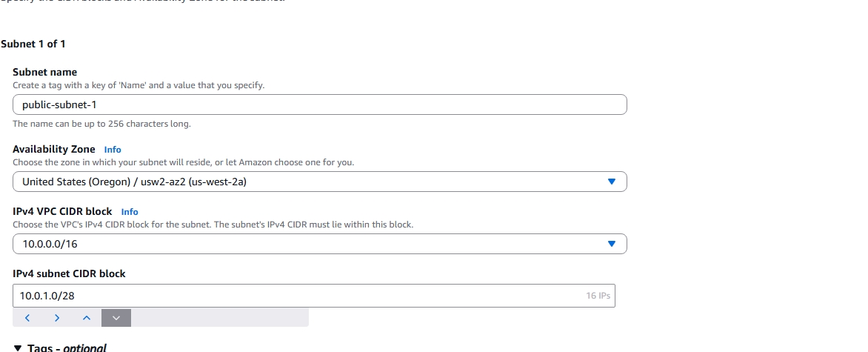Expand the Tags optional triangle

click(18, 348)
